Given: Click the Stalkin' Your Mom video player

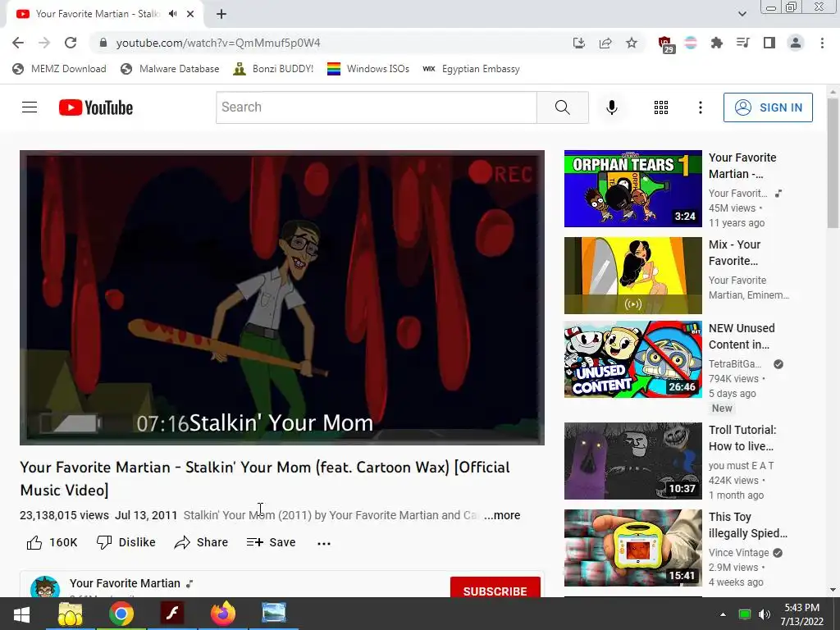Looking at the screenshot, I should coord(282,297).
